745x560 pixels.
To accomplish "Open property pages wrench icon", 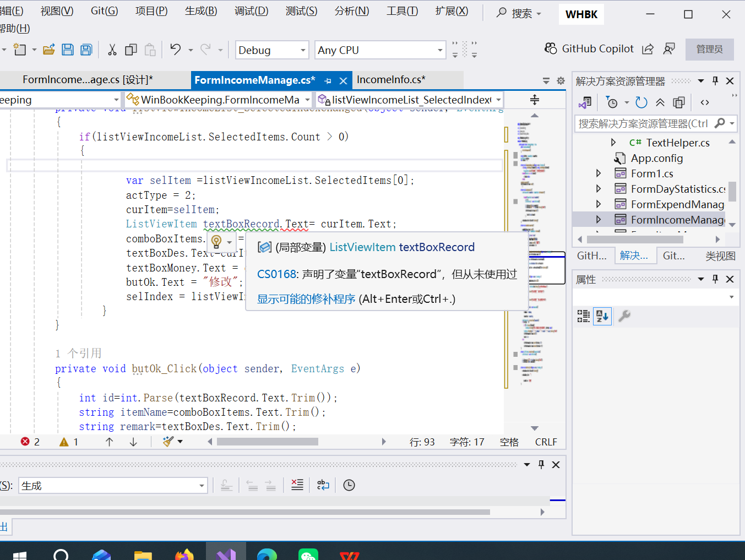I will click(x=624, y=316).
